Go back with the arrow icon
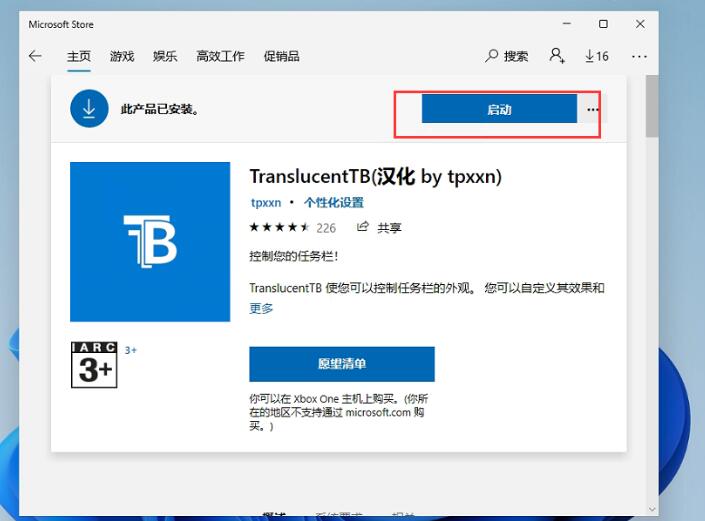Image resolution: width=705 pixels, height=521 pixels. pos(35,56)
